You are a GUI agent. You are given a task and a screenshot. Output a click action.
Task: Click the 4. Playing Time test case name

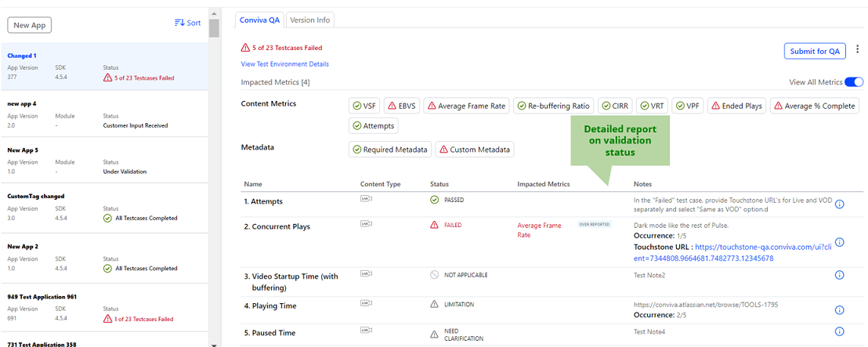click(x=270, y=305)
